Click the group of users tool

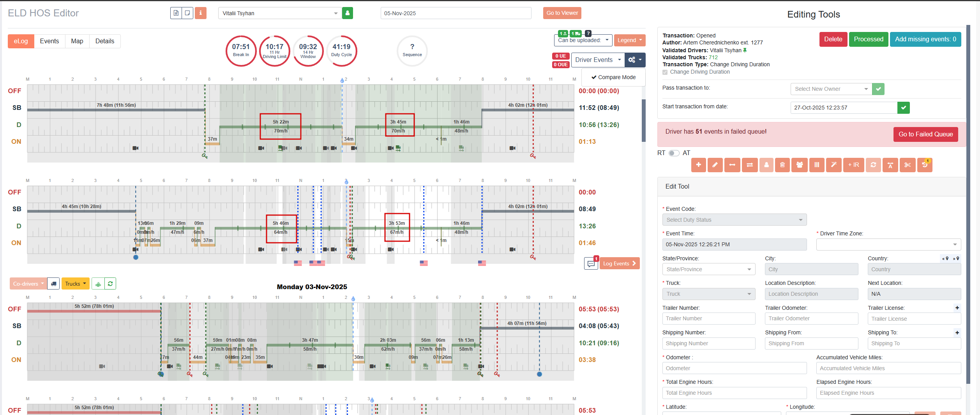(x=800, y=165)
